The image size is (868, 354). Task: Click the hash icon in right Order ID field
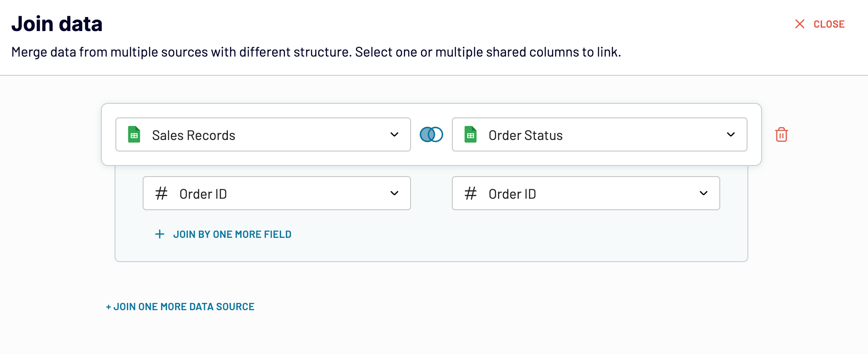471,194
